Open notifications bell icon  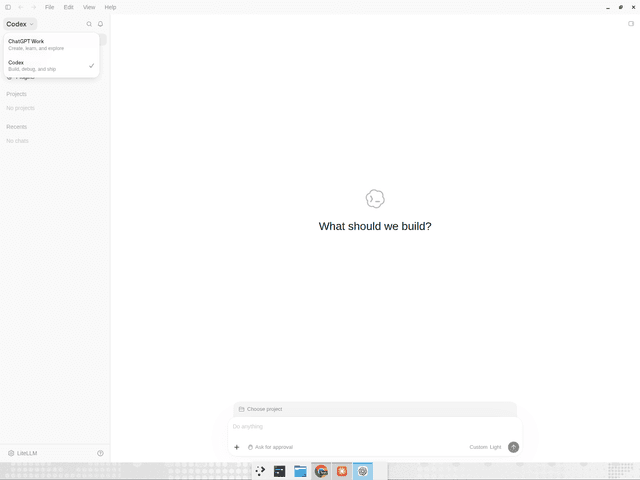100,24
